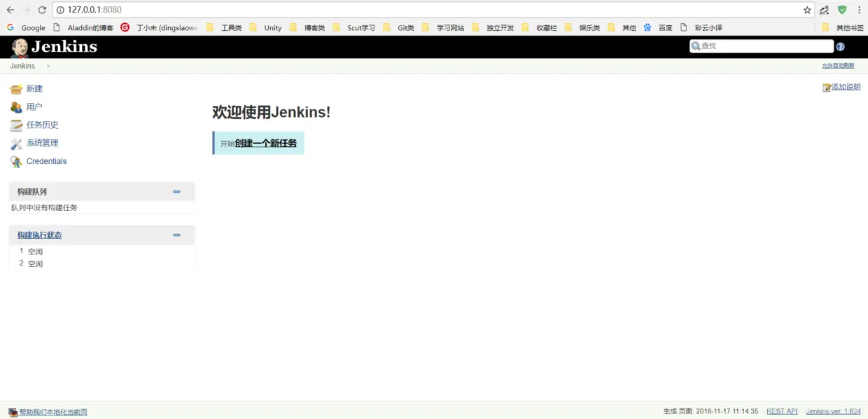Image resolution: width=868 pixels, height=419 pixels.
Task: Open the 其他 bookmark folder
Action: (x=622, y=28)
